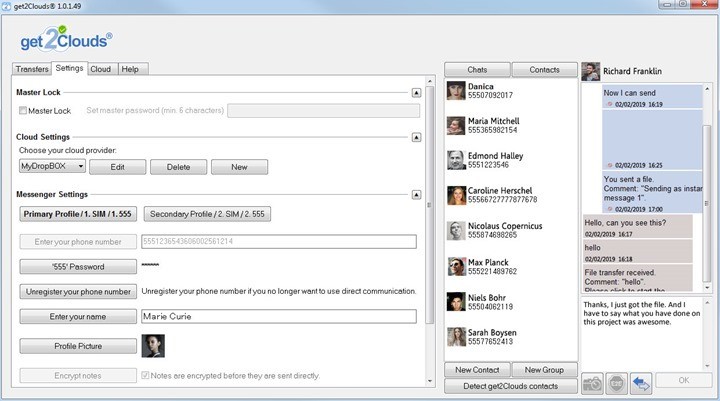Select Niels Bohr's avatar
Image resolution: width=720 pixels, height=401 pixels.
pos(456,302)
